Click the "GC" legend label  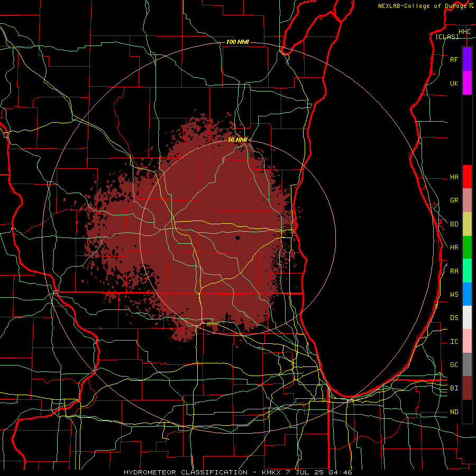tap(454, 365)
